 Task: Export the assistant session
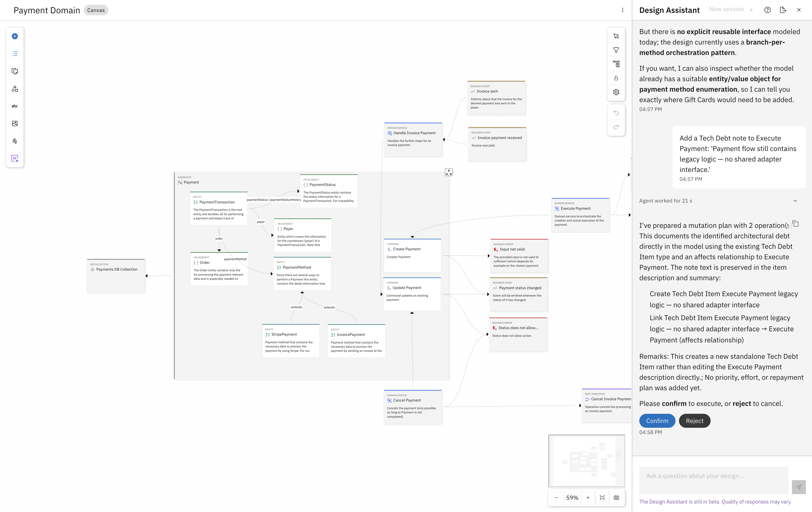pos(783,10)
